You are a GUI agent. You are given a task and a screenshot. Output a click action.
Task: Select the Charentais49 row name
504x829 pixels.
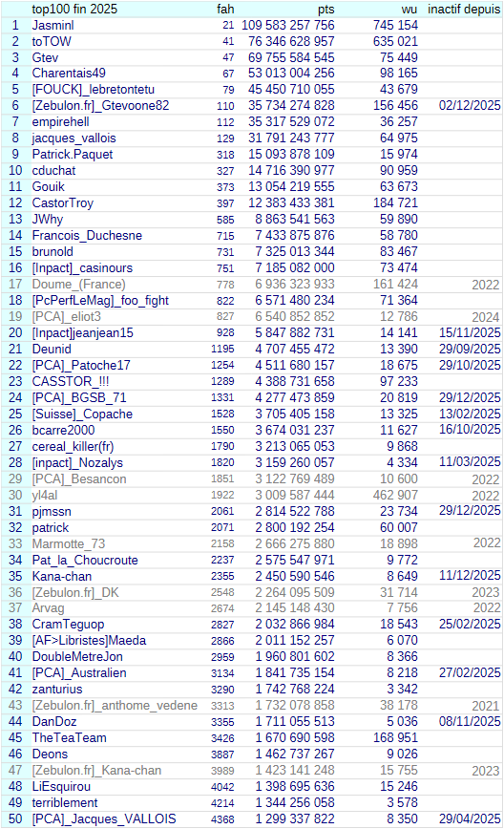69,74
